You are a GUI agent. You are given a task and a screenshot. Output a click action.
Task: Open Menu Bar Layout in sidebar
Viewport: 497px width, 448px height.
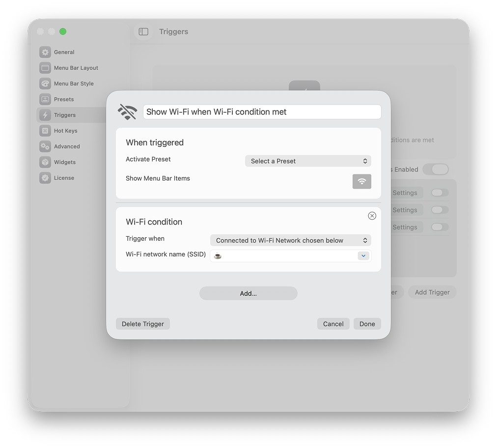point(76,68)
